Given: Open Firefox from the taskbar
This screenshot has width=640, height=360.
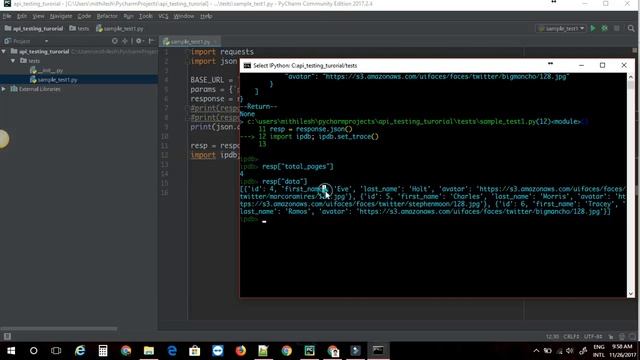Looking at the screenshot, I should coord(241,351).
